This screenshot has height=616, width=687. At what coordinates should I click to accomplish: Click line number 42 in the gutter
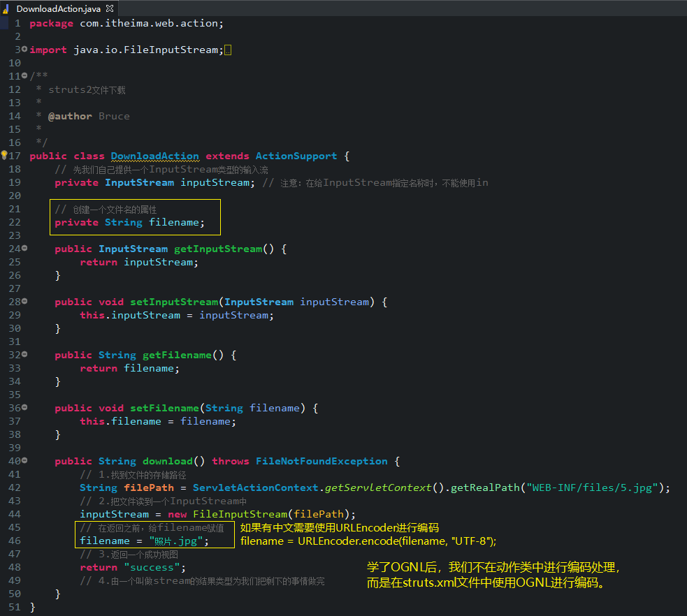[x=15, y=487]
